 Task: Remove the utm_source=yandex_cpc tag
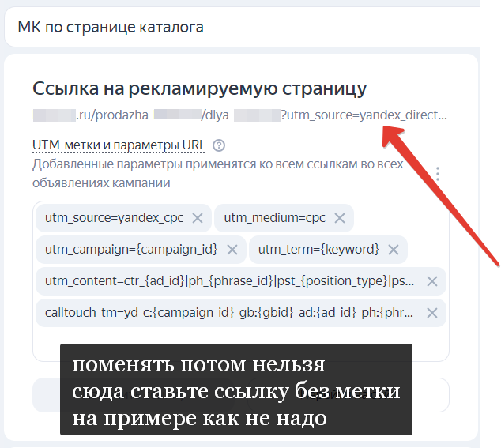[x=198, y=218]
